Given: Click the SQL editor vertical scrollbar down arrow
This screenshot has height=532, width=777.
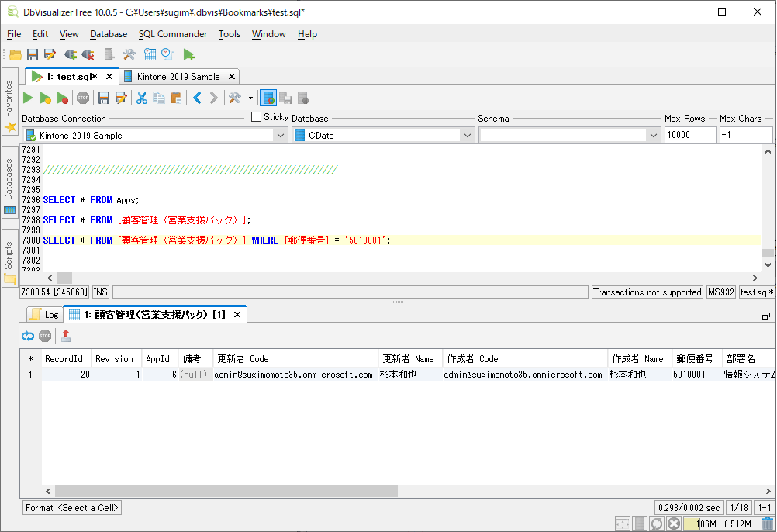Looking at the screenshot, I should (x=768, y=265).
